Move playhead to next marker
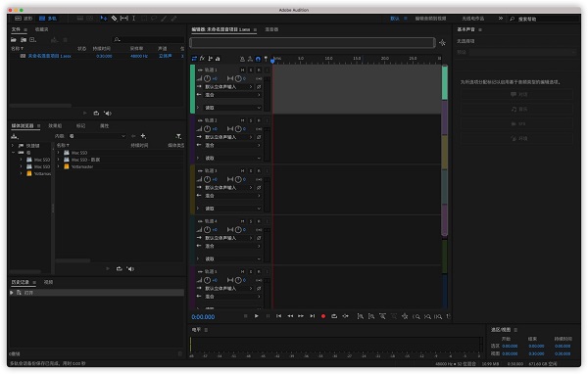The image size is (588, 374). coord(313,316)
